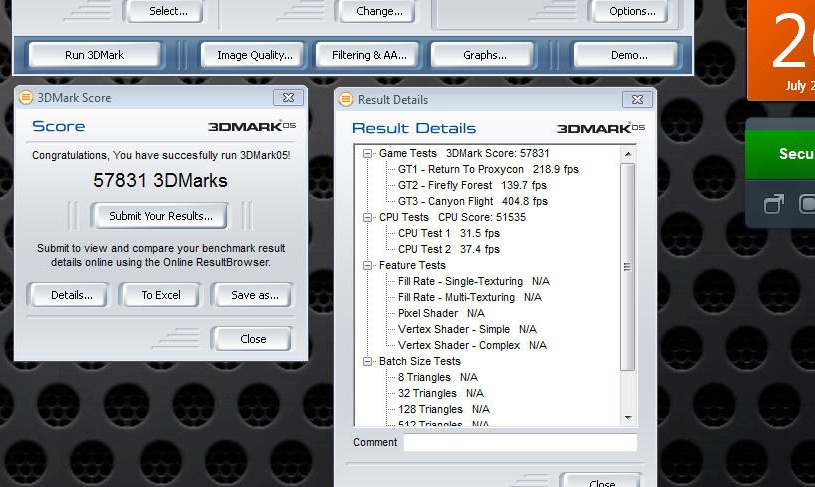Select the 8 Triangles row
Image resolution: width=815 pixels, height=487 pixels.
[437, 377]
